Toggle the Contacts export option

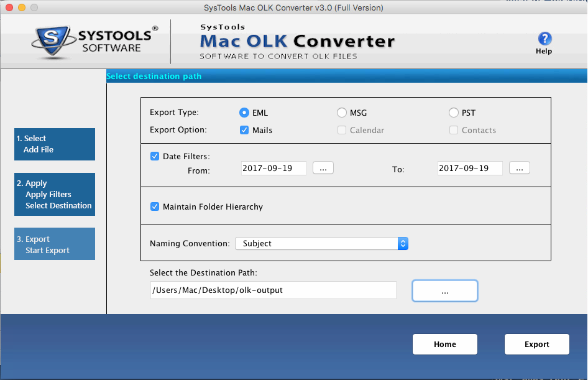[x=453, y=130]
